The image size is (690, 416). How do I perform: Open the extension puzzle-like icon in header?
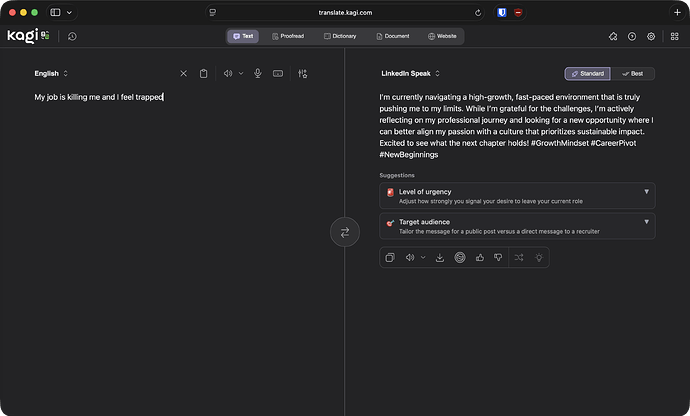(613, 37)
